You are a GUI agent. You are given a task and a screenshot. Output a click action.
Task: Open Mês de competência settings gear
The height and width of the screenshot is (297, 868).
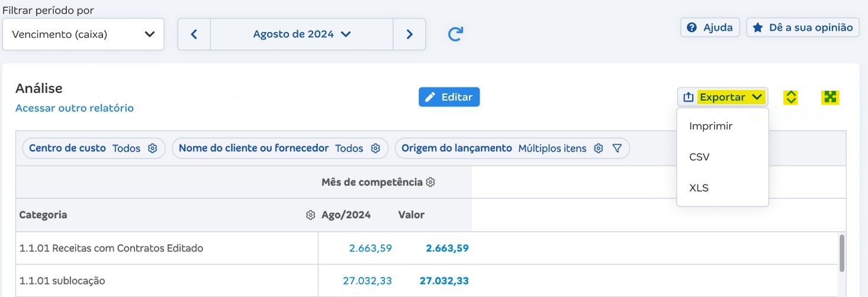[430, 182]
